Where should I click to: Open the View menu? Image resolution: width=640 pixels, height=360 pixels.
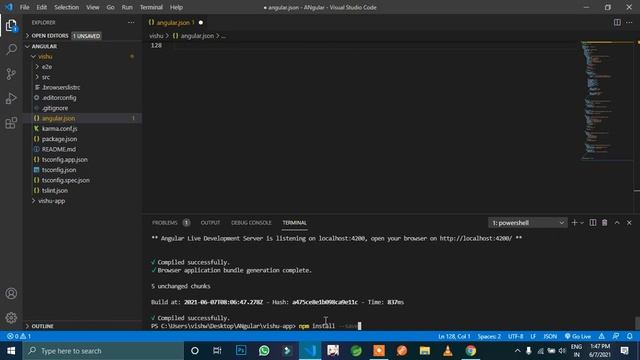click(93, 7)
